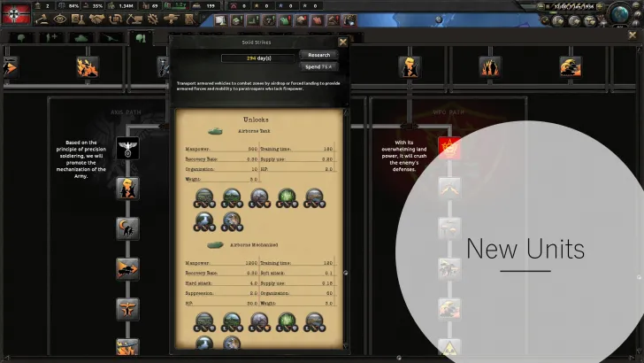This screenshot has width=644, height=363.
Task: Click green jungle terrain icon under Airborne Mechanized
Action: point(287,322)
